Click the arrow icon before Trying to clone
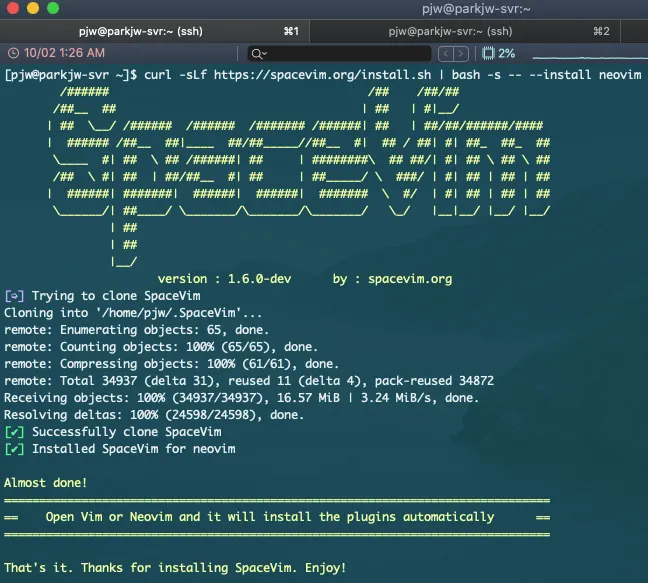648x583 pixels. tap(14, 296)
